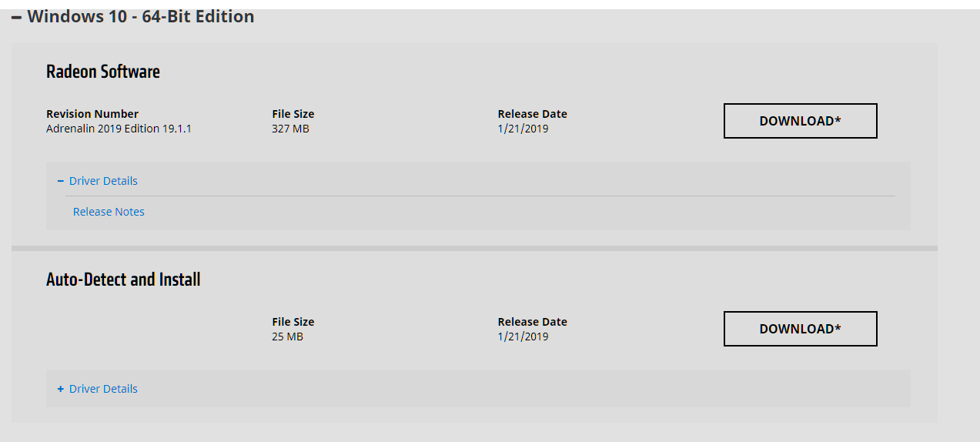Click the 25 MB file size value

tap(287, 337)
